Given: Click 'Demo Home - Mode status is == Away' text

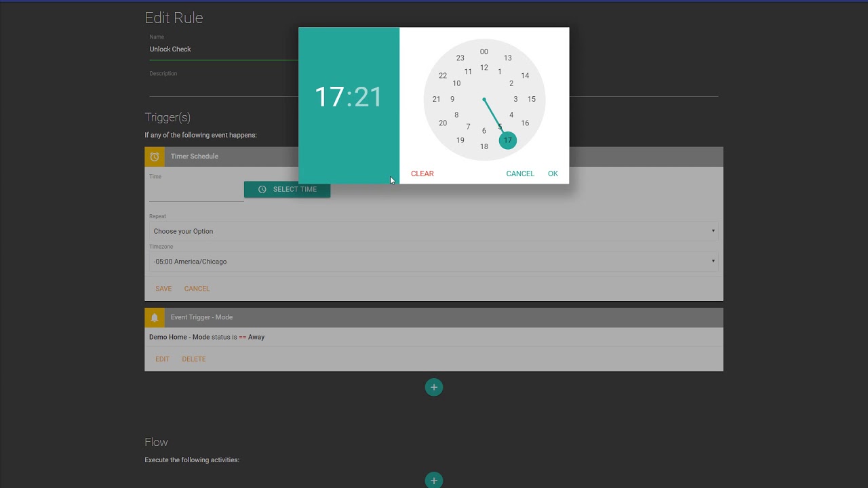Looking at the screenshot, I should pos(207,337).
